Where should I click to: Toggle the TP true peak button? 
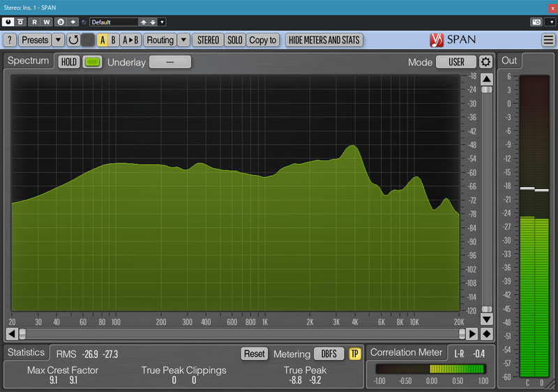354,354
